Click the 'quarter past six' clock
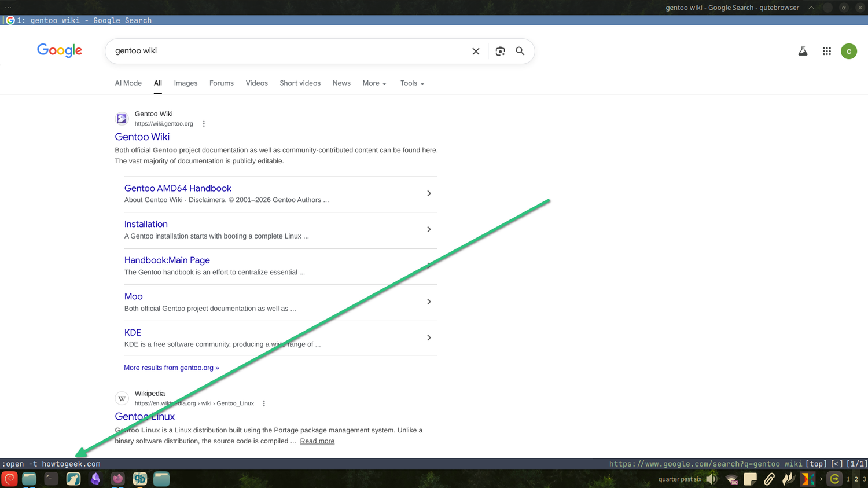The height and width of the screenshot is (488, 868). click(680, 479)
